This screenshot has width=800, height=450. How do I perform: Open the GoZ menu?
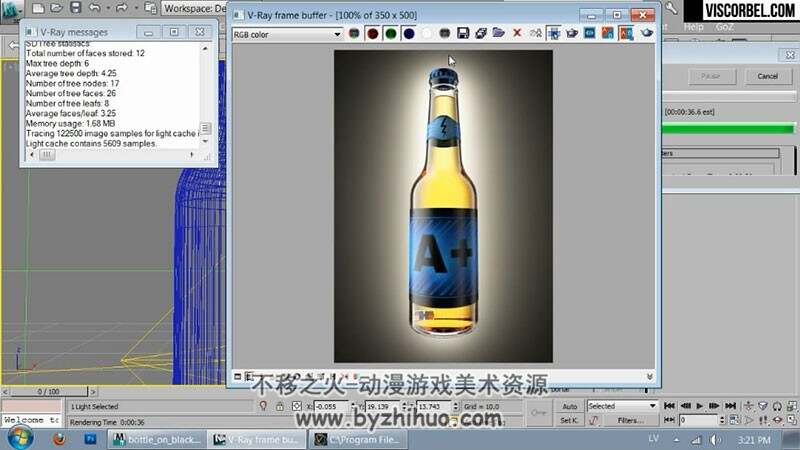click(724, 27)
